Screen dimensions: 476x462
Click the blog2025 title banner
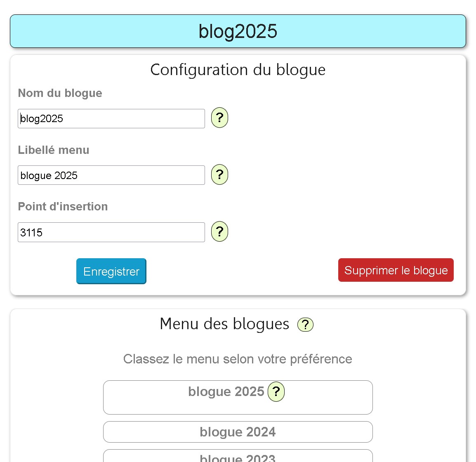pos(238,31)
